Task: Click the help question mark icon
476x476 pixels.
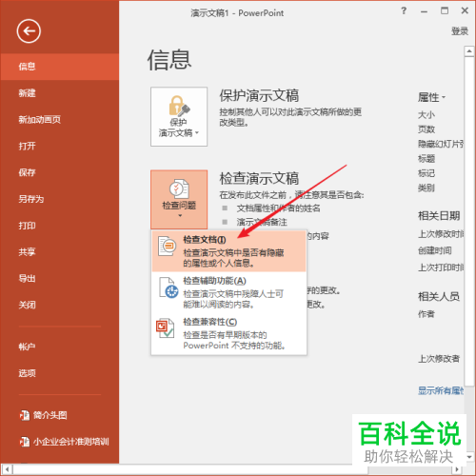Action: click(404, 10)
